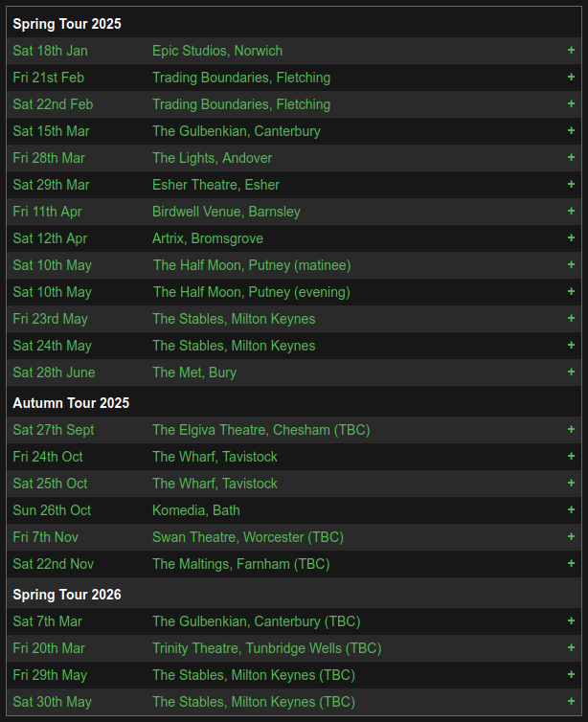Expand the Sun 26th Oct Komedia plus icon
The width and height of the screenshot is (588, 722).
click(x=571, y=509)
